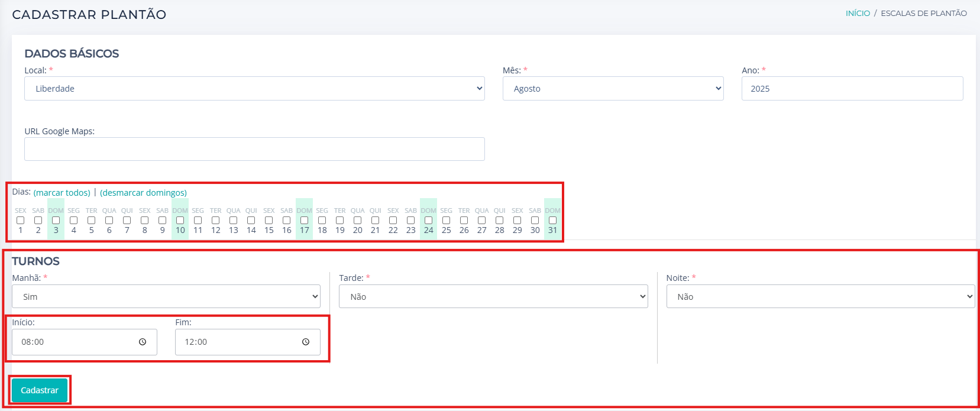Go to Início breadcrumb link

[858, 13]
